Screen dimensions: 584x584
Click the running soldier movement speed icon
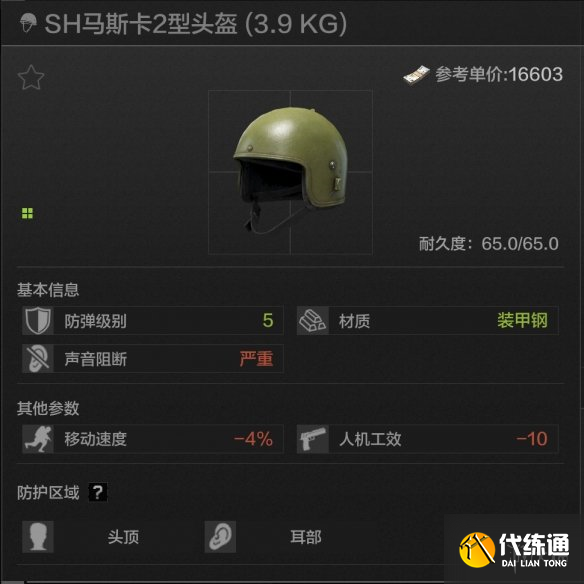click(x=38, y=439)
